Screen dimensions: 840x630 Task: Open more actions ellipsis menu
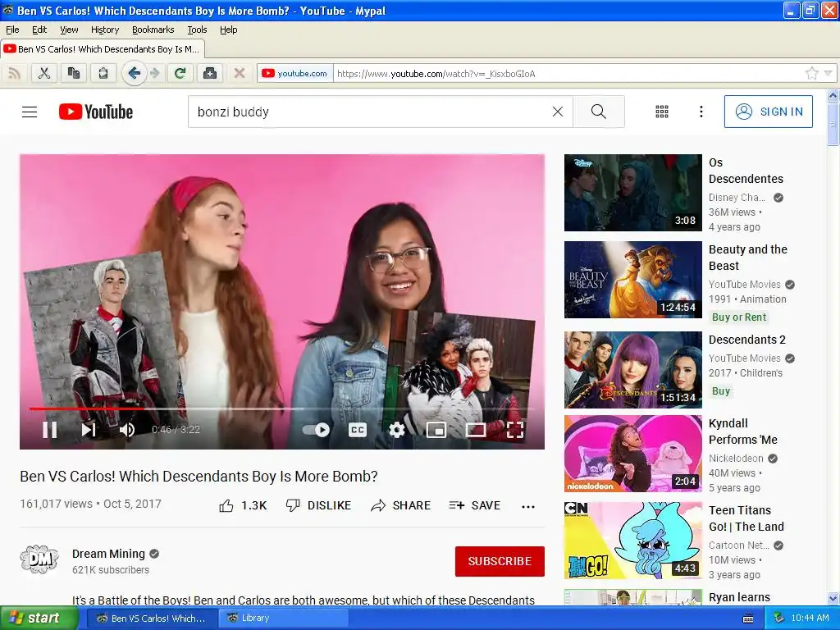coord(528,506)
